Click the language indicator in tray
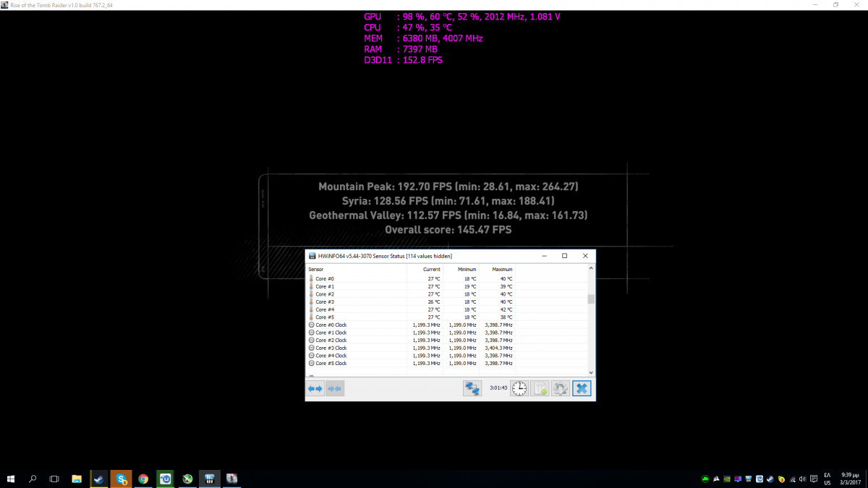Screen dimensions: 868x488 (827, 479)
